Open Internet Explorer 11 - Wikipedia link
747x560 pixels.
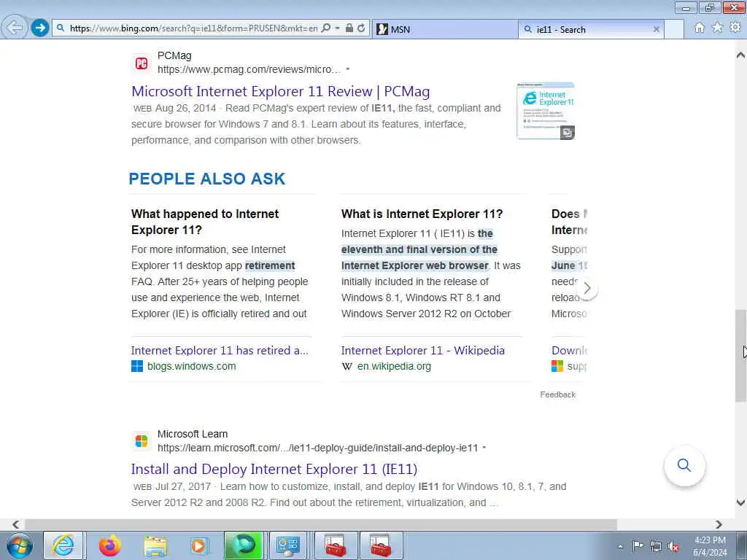[x=422, y=351]
